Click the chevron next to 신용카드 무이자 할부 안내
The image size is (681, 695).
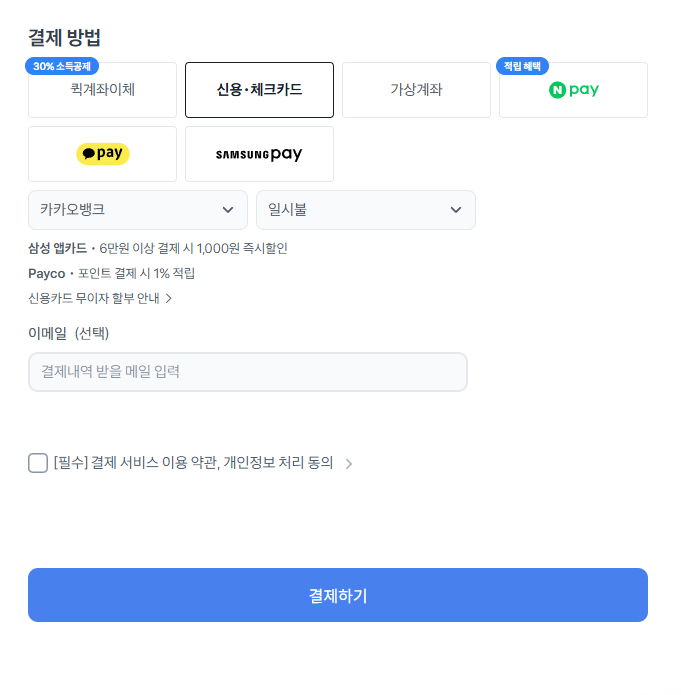(169, 298)
